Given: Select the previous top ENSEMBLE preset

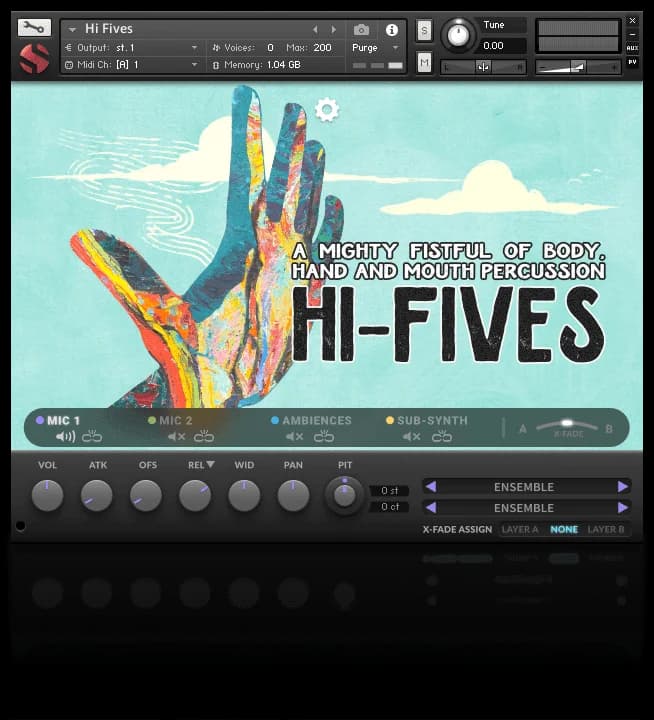Looking at the screenshot, I should [431, 486].
